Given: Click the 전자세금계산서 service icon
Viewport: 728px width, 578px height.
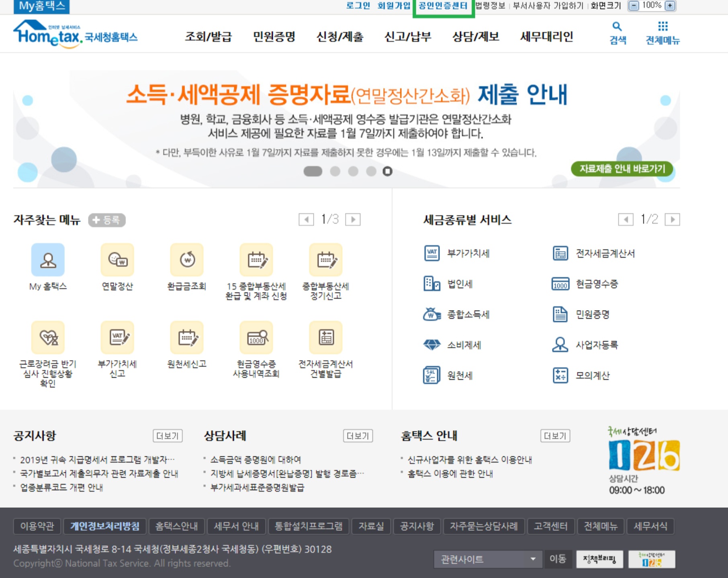Looking at the screenshot, I should (560, 253).
